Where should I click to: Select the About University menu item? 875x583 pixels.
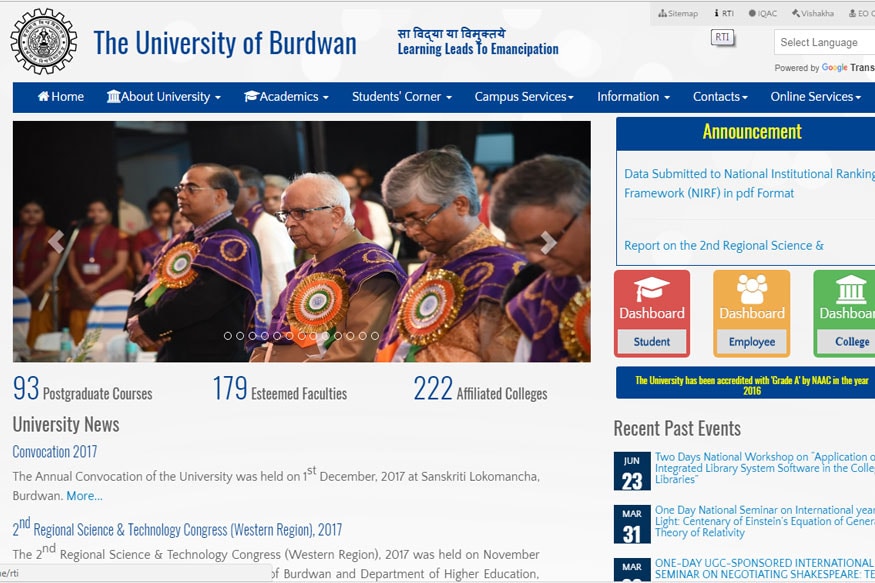(163, 97)
